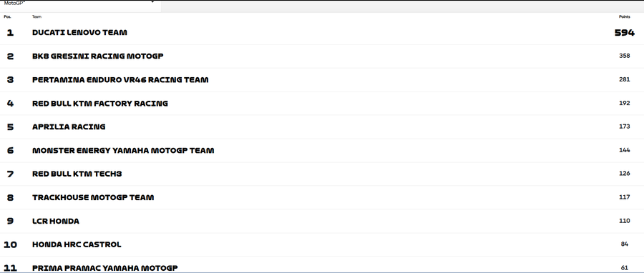Screen dimensions: 644x273
Task: Click the Pos. column header
Action: (x=7, y=17)
